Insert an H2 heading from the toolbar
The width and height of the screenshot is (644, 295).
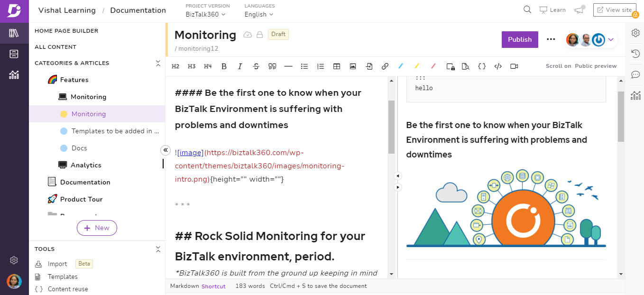175,66
